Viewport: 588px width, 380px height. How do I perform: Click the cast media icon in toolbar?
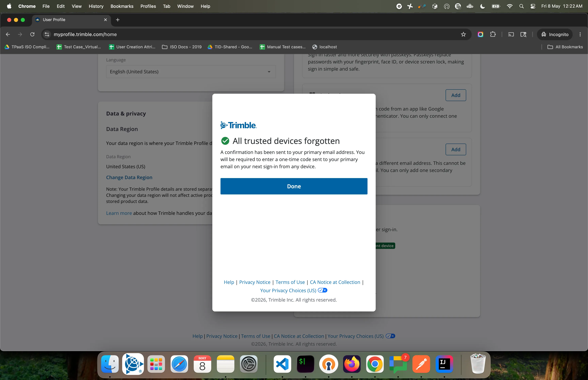pyautogui.click(x=511, y=34)
